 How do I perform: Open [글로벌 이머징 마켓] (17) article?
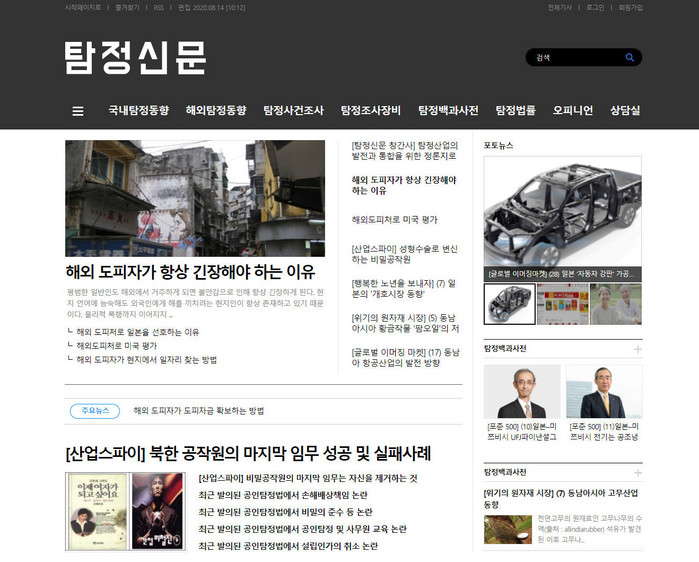coord(405,357)
